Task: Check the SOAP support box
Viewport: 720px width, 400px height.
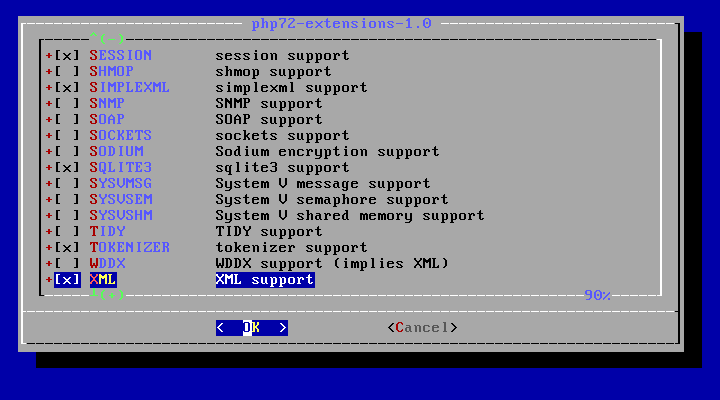Action: [x=67, y=119]
